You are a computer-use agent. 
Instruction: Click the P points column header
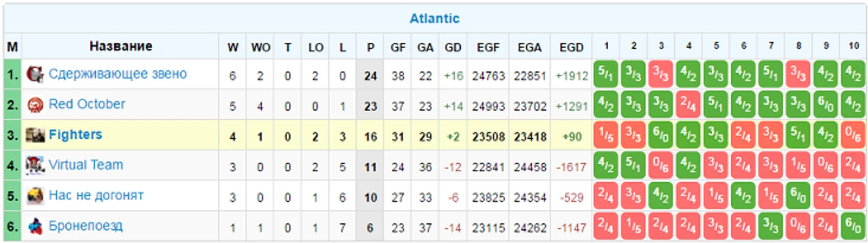(x=370, y=47)
